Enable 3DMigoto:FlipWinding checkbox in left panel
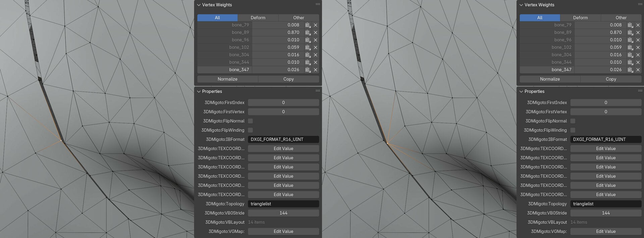This screenshot has width=644, height=238. (x=250, y=130)
